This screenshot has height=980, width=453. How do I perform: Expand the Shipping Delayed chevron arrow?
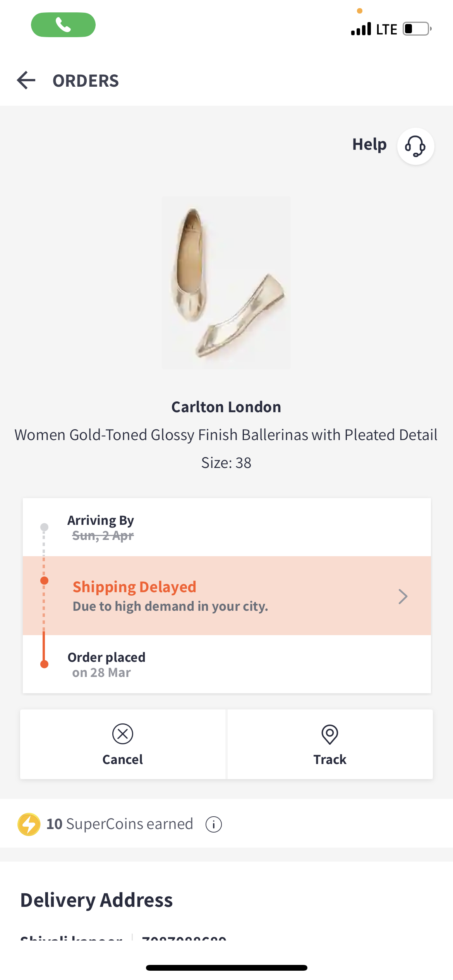[x=403, y=596]
